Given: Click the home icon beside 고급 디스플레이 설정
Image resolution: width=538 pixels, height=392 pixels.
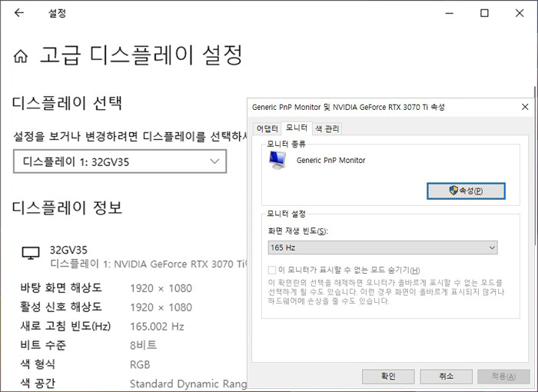Looking at the screenshot, I should click(22, 57).
